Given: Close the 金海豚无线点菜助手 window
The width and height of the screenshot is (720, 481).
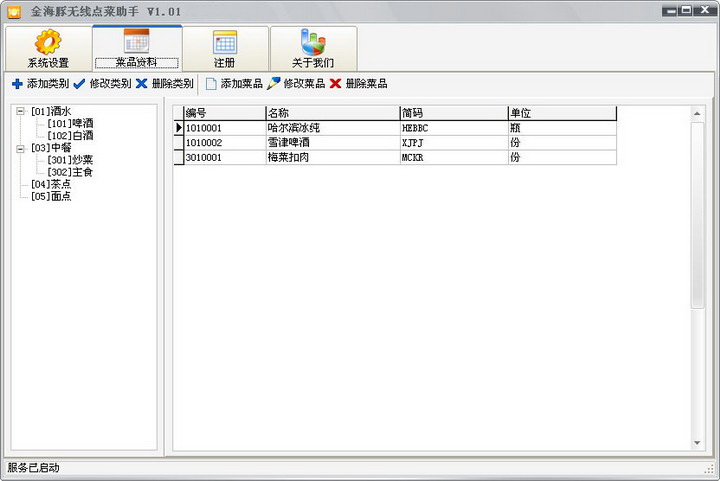Looking at the screenshot, I should tap(705, 10).
